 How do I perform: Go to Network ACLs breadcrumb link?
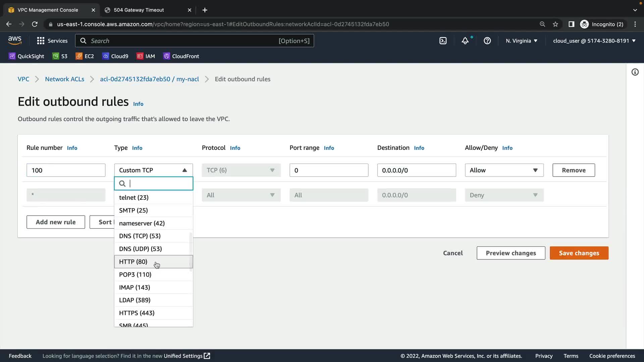64,79
